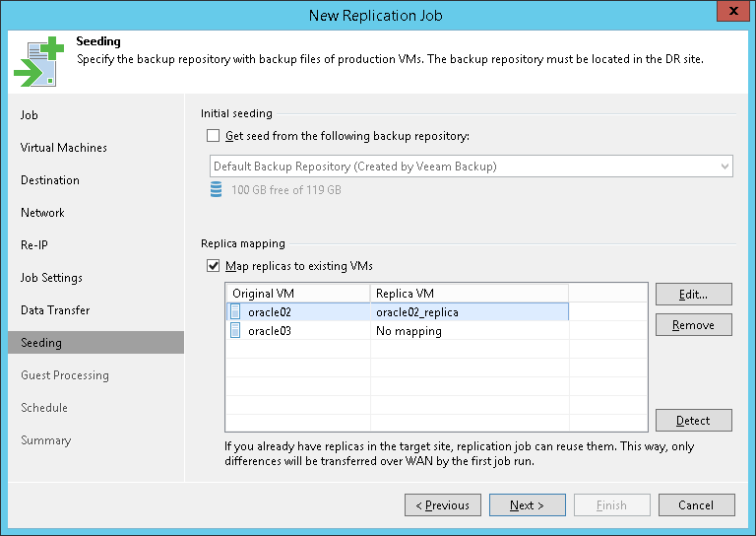Switch to Virtual Machines step
The height and width of the screenshot is (536, 756).
[64, 148]
